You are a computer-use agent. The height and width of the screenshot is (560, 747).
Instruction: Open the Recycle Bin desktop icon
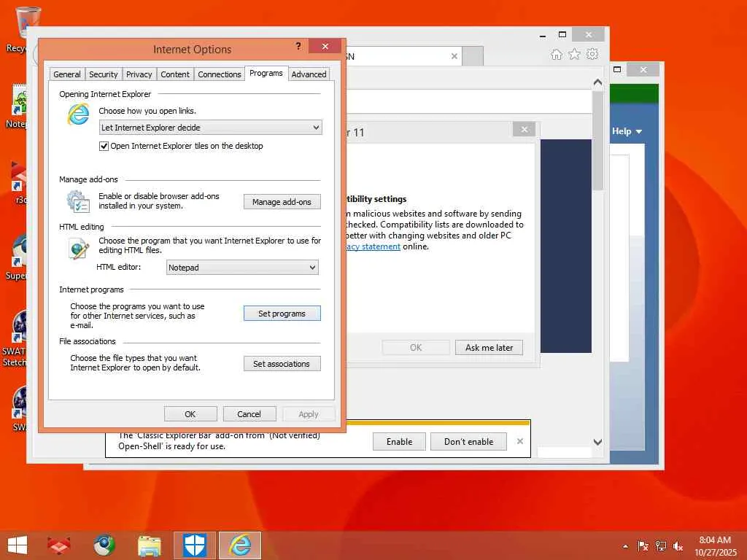coord(23,29)
